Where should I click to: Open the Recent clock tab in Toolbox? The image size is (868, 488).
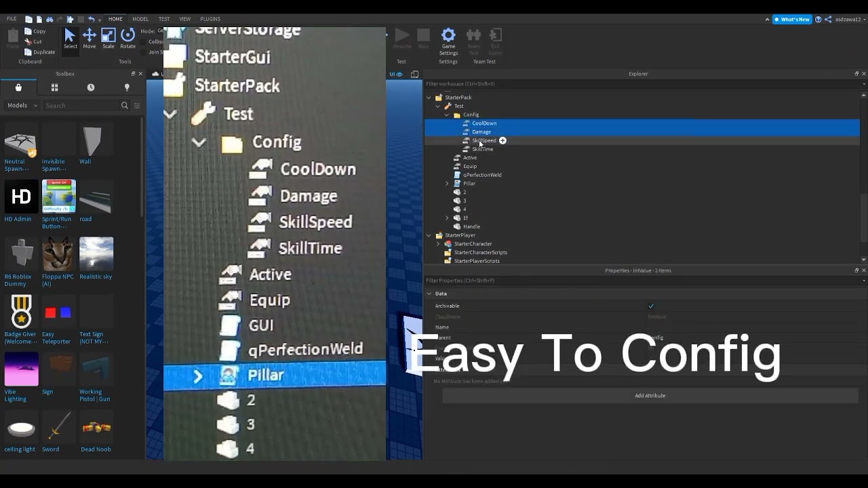point(91,87)
